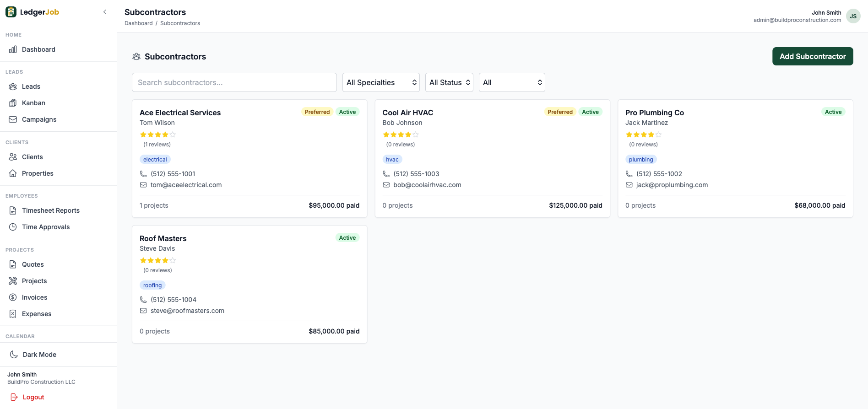Open Ace Electrical Services card title
The height and width of the screenshot is (409, 868).
tap(180, 113)
